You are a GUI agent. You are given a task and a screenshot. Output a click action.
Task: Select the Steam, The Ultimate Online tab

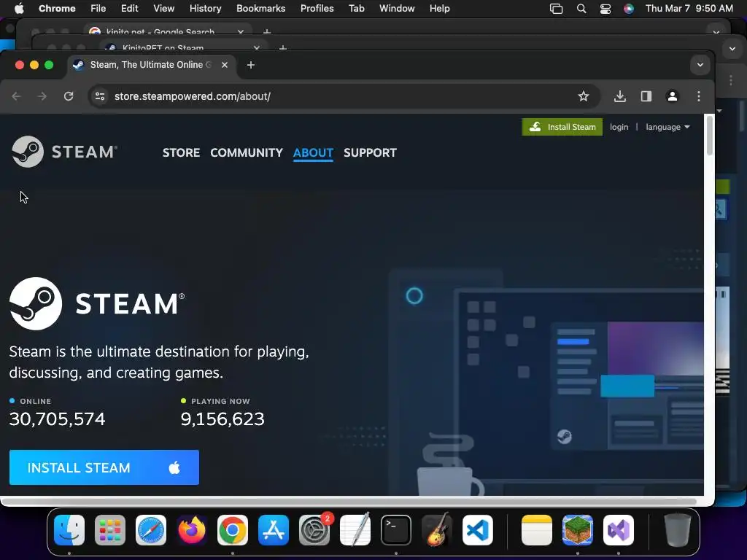pos(151,65)
